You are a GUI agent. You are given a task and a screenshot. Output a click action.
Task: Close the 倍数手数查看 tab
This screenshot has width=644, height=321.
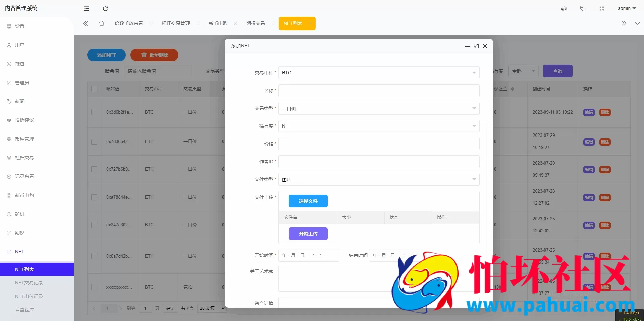point(151,23)
